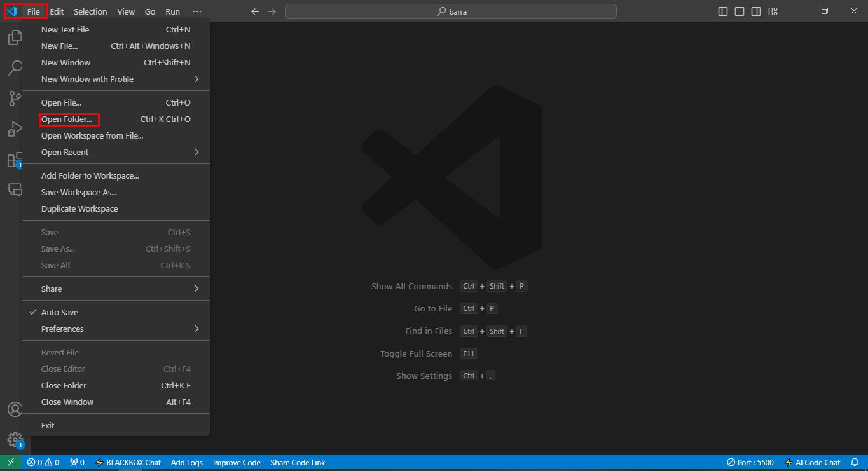
Task: Go forward with the right arrow
Action: click(272, 11)
